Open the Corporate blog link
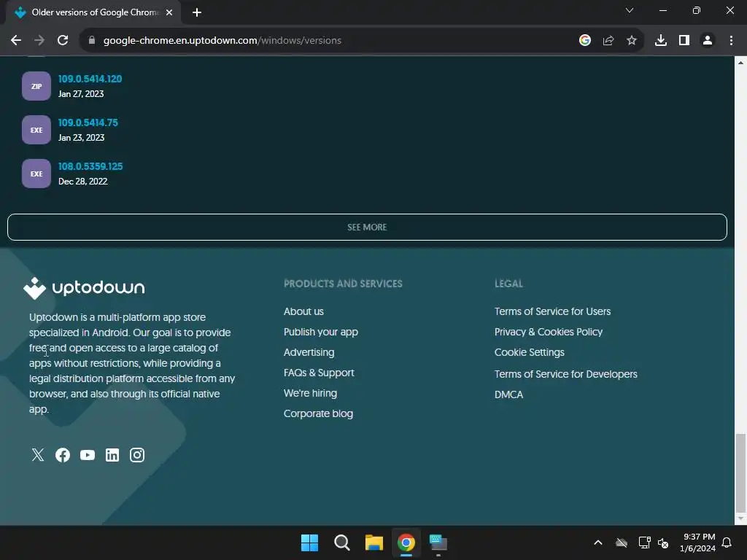Screen dimensions: 747x560 [318, 414]
